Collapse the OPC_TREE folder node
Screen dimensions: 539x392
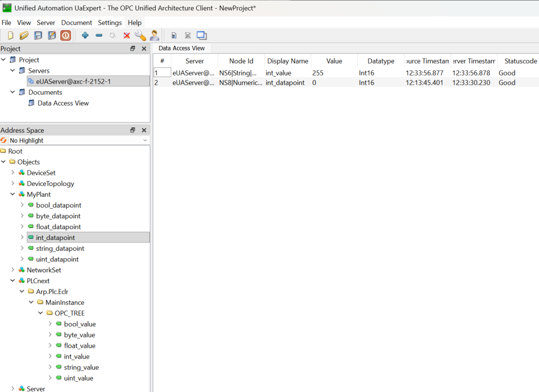40,313
